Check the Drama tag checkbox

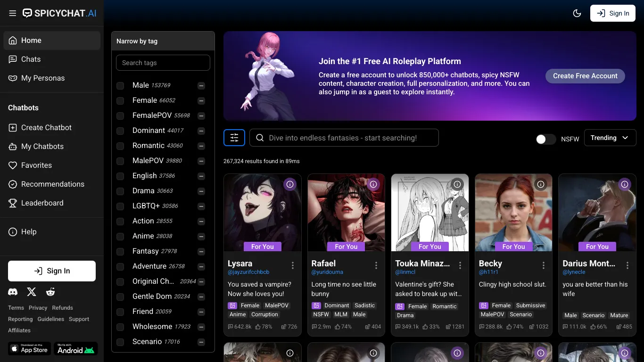click(x=120, y=191)
